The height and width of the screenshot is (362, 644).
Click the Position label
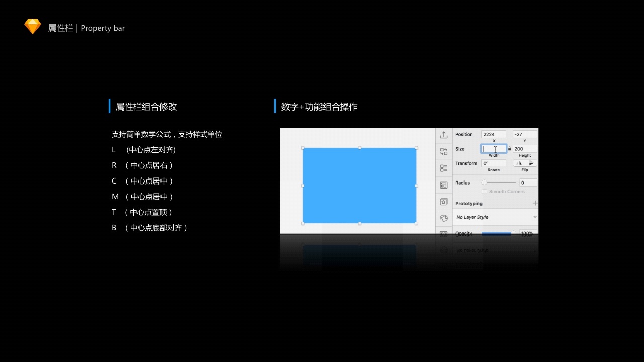point(464,134)
